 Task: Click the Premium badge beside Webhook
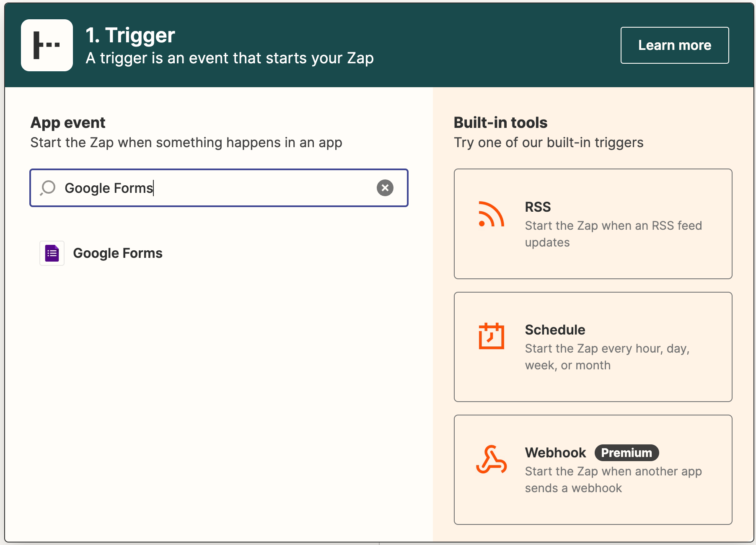[627, 453]
